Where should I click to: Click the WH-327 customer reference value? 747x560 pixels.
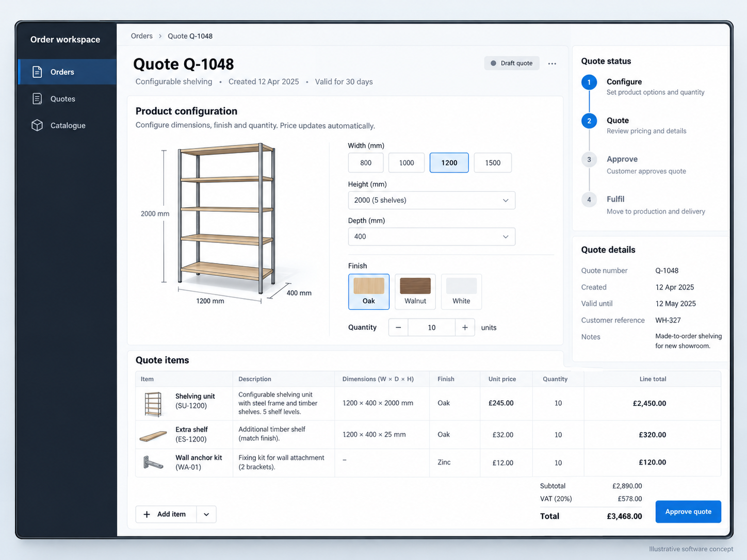[668, 320]
